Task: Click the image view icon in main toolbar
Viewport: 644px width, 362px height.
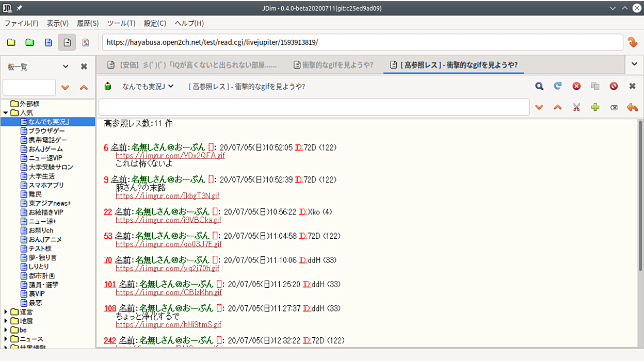Action: click(86, 42)
